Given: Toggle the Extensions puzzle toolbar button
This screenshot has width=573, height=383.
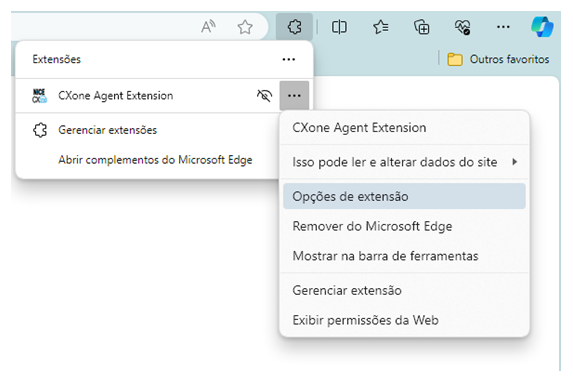Looking at the screenshot, I should coord(294,27).
